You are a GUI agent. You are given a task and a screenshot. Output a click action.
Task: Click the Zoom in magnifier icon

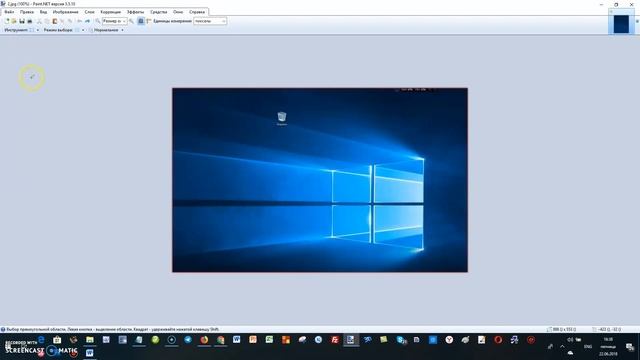[x=131, y=21]
